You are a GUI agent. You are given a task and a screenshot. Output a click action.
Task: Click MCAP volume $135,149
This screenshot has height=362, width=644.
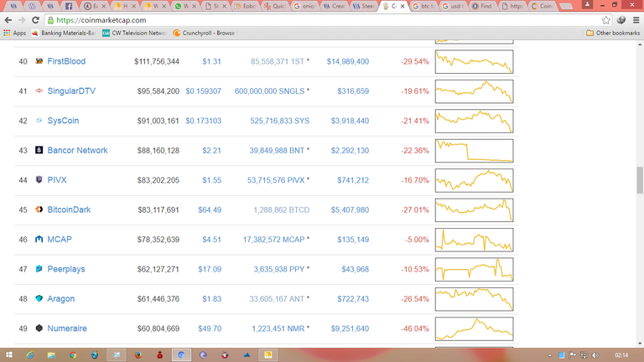(353, 240)
